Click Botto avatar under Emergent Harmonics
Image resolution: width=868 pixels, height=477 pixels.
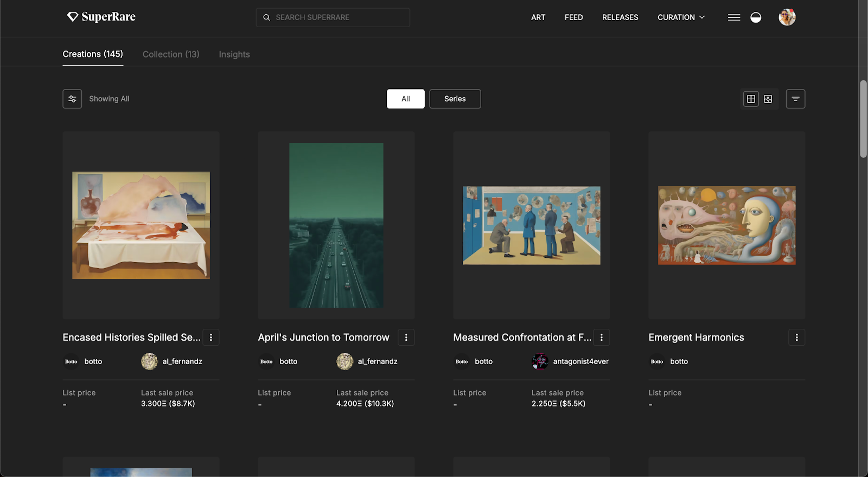point(657,361)
